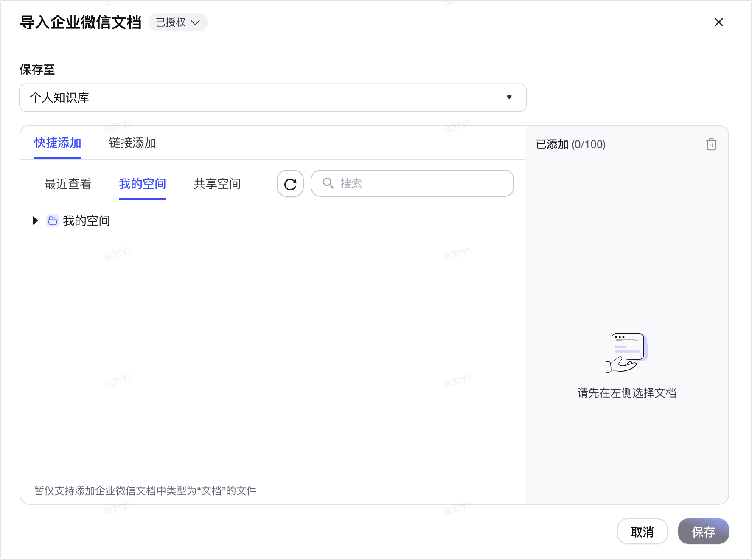Viewport: 752px width, 560px height.
Task: Click the 取消 button
Action: pos(642,531)
